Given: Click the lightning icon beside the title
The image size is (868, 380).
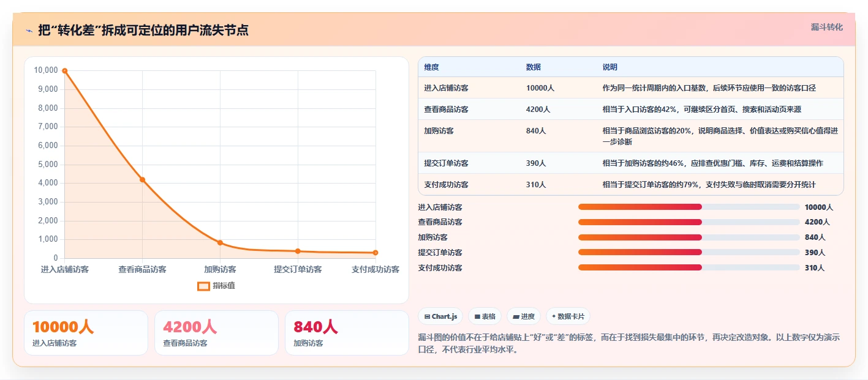Looking at the screenshot, I should click(29, 30).
